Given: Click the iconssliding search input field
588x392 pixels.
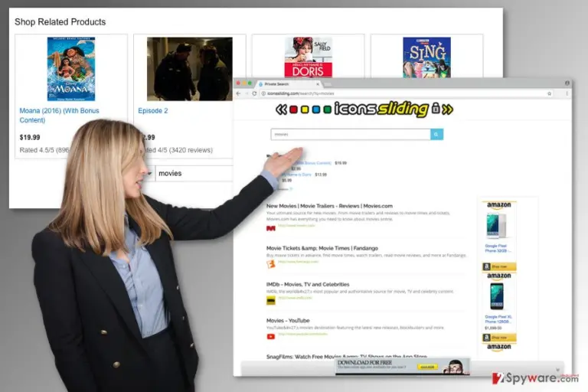Looking at the screenshot, I should [x=351, y=134].
